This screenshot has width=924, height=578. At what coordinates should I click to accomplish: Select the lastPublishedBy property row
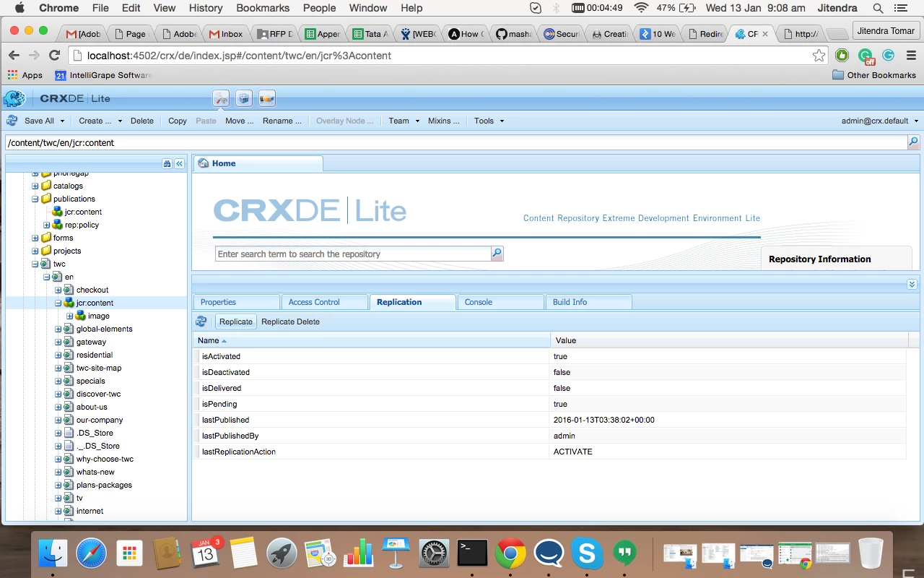click(549, 436)
